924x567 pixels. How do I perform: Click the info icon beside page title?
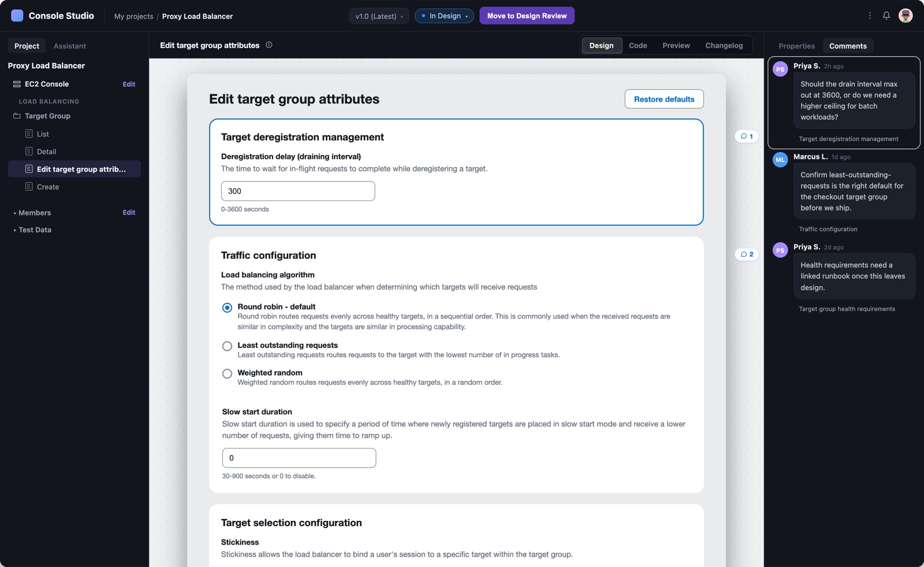point(269,45)
